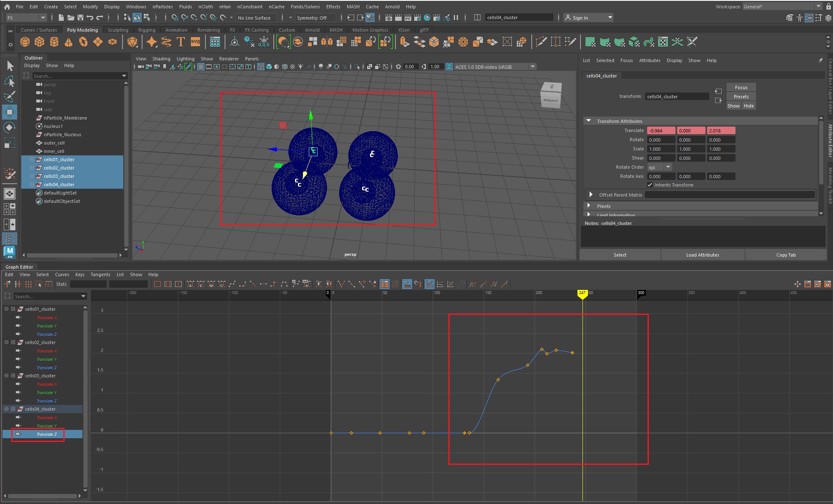Create a polygon sphere from the shelf

[25, 42]
